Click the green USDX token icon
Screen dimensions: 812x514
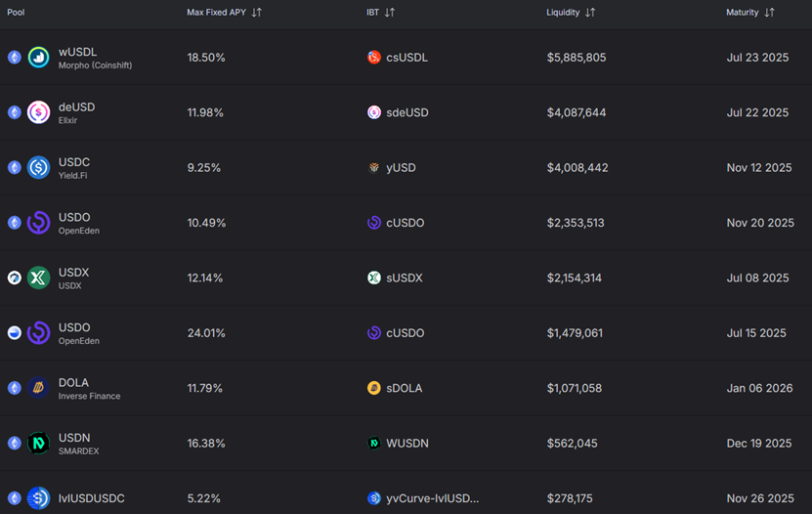click(x=38, y=278)
